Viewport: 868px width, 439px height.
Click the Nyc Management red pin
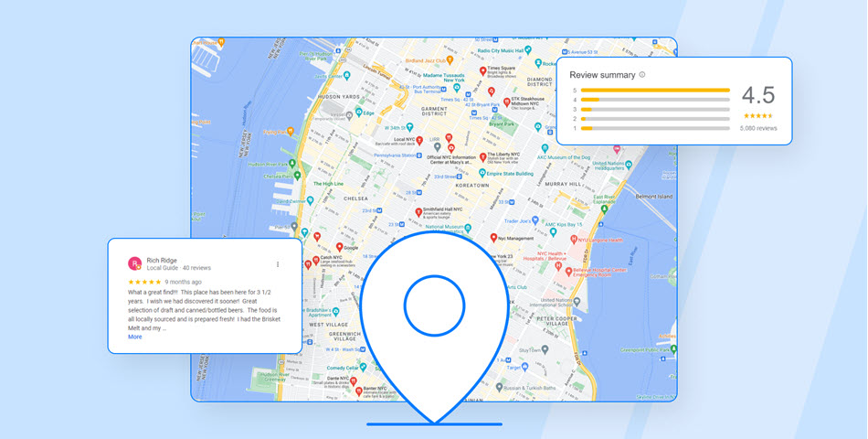point(493,237)
